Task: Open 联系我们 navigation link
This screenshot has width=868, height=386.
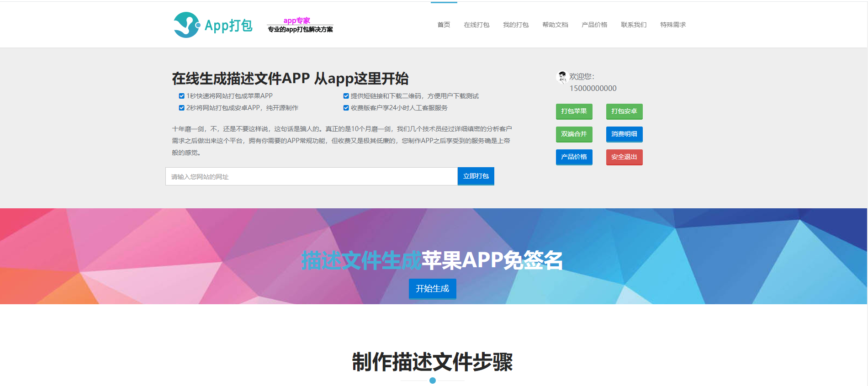Action: coord(634,25)
